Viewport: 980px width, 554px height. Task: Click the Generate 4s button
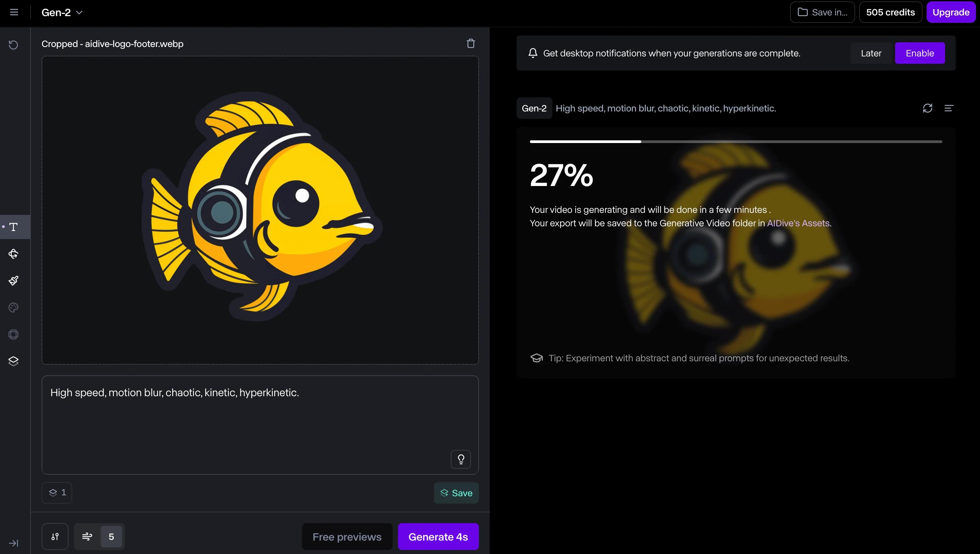(438, 537)
